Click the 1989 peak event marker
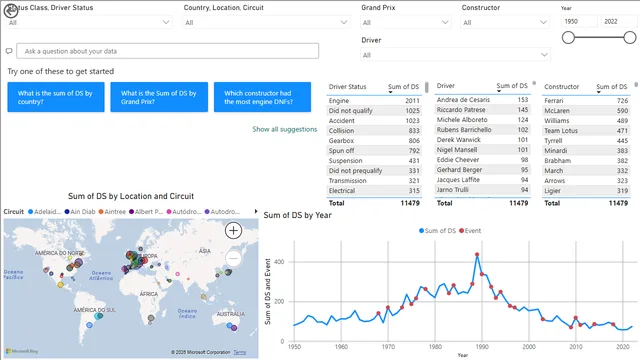 477,255
